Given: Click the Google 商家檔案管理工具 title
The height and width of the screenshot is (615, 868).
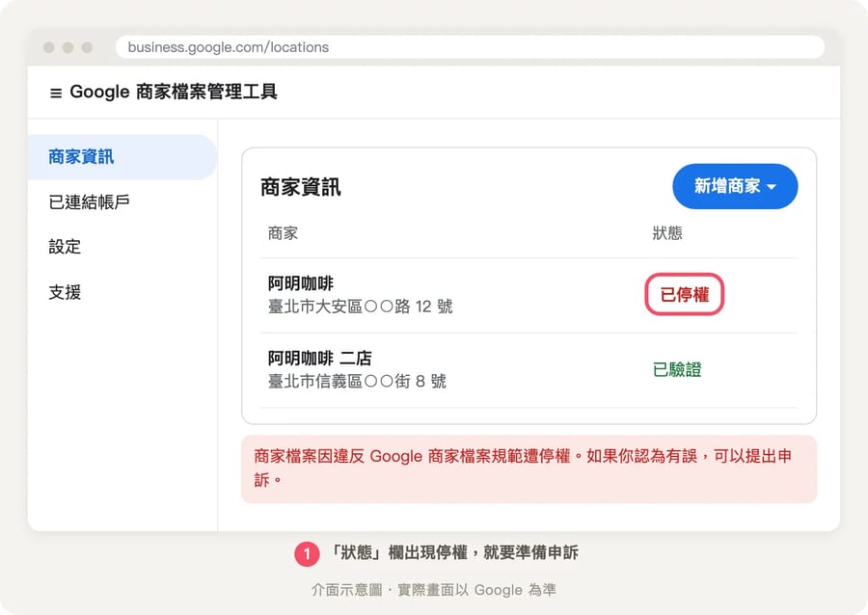Looking at the screenshot, I should 174,92.
